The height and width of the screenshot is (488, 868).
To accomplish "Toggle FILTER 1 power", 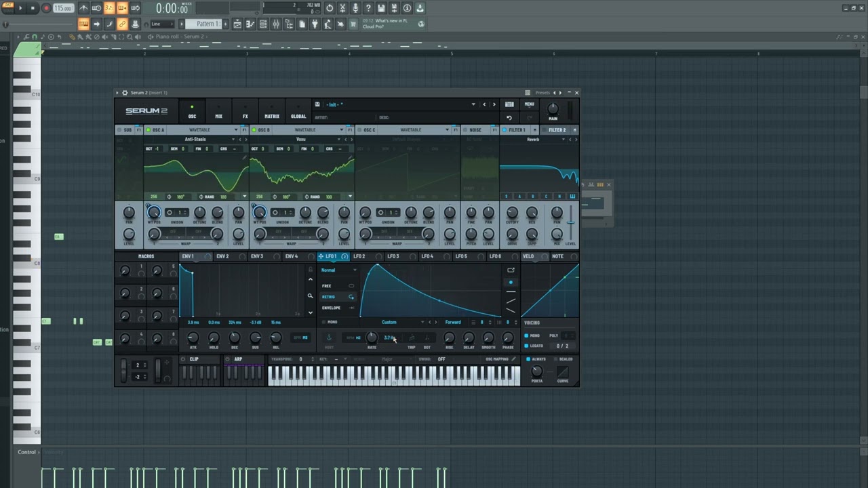I will 505,129.
